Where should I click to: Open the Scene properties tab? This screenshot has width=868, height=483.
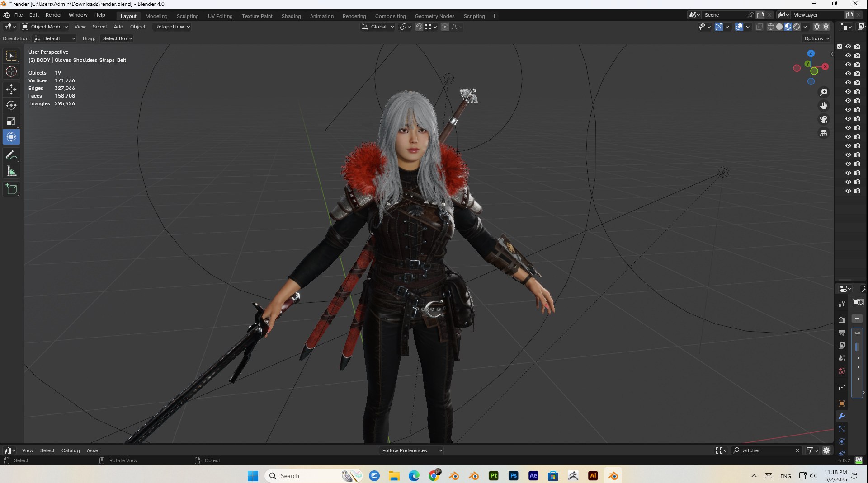coord(842,358)
